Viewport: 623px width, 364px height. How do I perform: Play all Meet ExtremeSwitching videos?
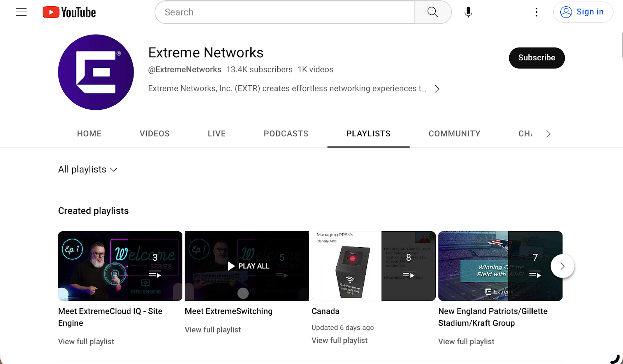[248, 266]
